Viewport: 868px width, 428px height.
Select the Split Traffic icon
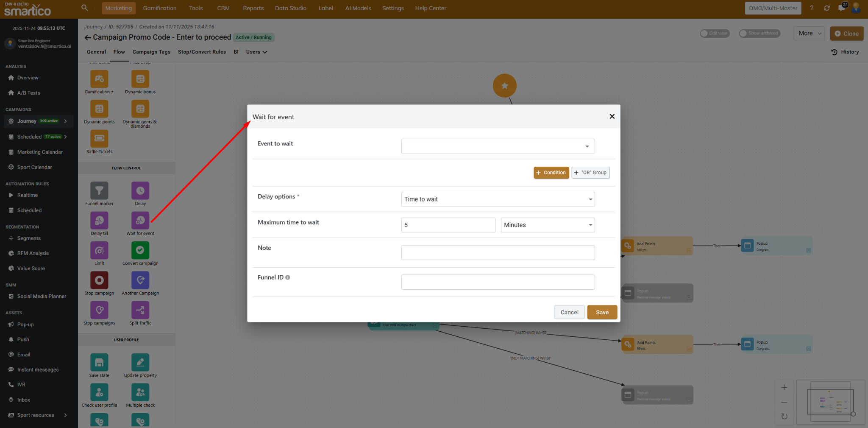click(140, 311)
